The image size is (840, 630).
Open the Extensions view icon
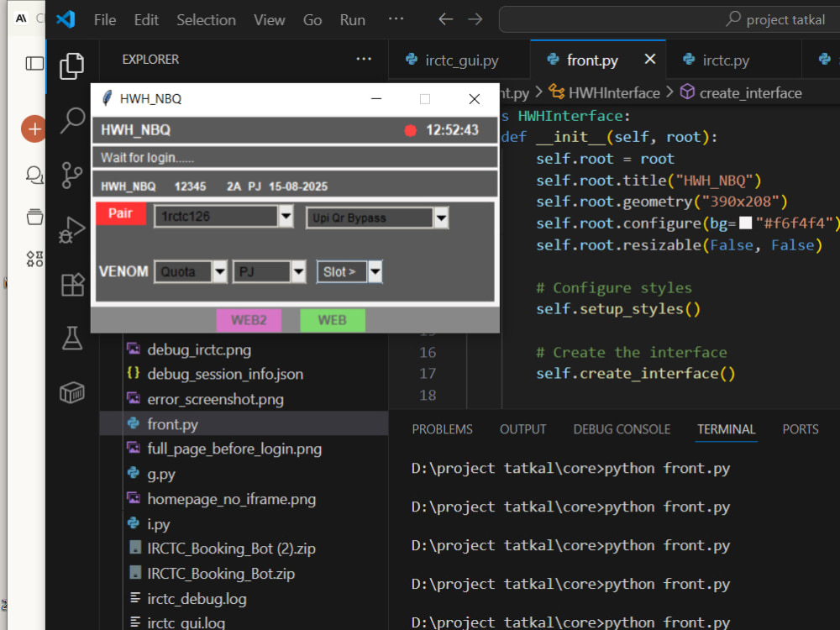pos(72,285)
